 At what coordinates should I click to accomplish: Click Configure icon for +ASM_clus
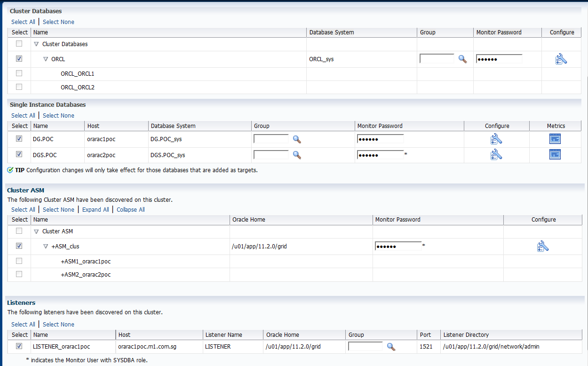click(x=543, y=246)
